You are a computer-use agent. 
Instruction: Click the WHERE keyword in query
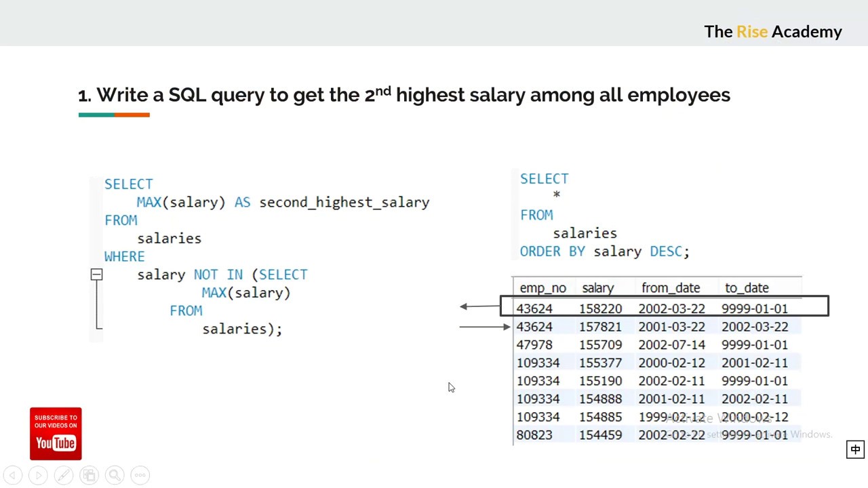(125, 257)
